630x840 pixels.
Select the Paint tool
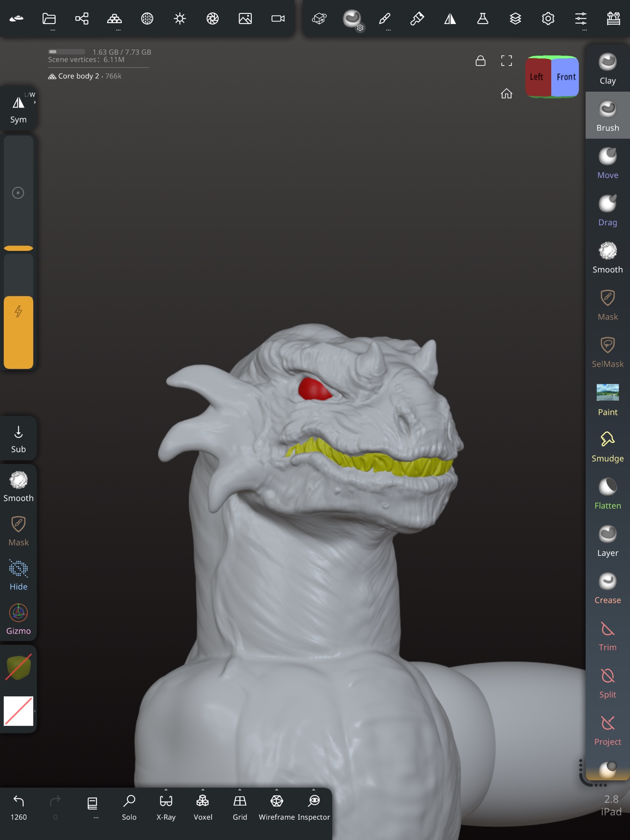[607, 399]
